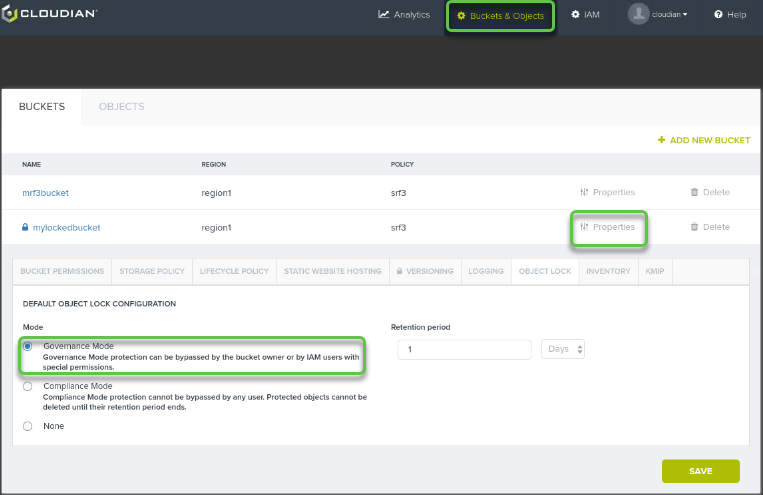Click srf3 policy in the mylockedbucket row
763x495 pixels.
[x=398, y=227]
